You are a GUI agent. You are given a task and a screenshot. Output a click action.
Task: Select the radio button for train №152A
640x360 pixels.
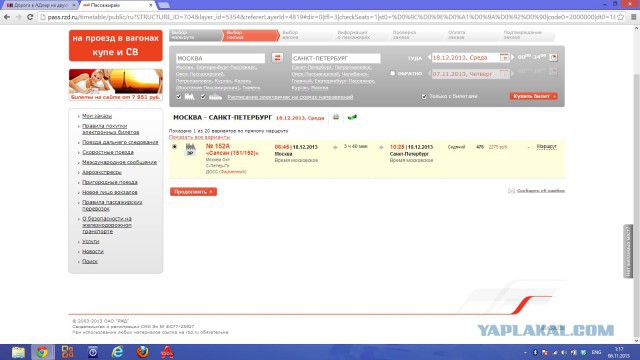point(175,147)
